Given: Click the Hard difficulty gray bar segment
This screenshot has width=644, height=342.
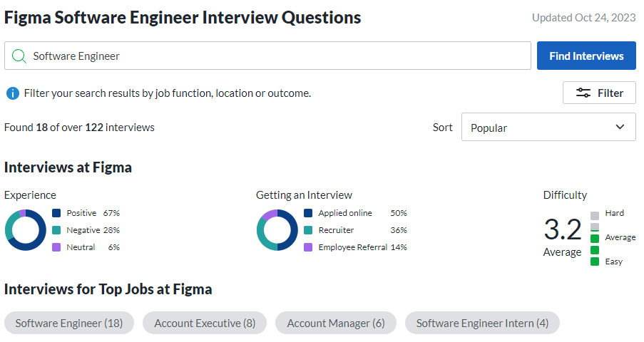Looking at the screenshot, I should [x=595, y=216].
